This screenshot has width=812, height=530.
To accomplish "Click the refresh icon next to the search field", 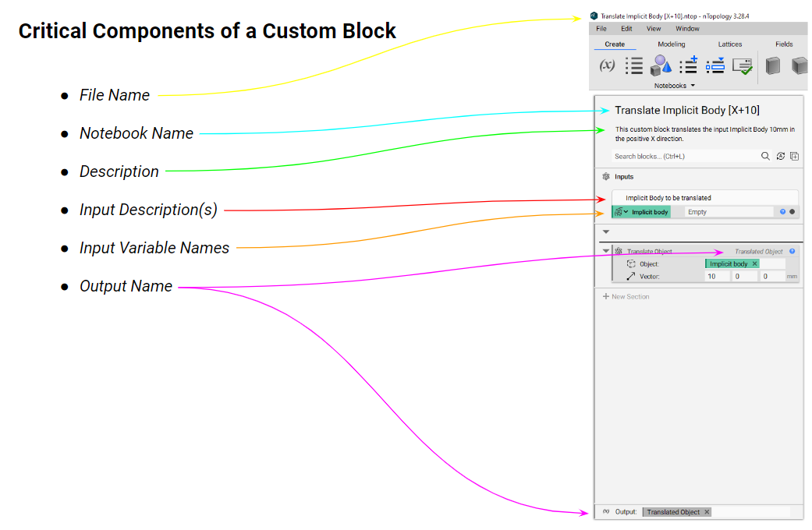I will (780, 156).
